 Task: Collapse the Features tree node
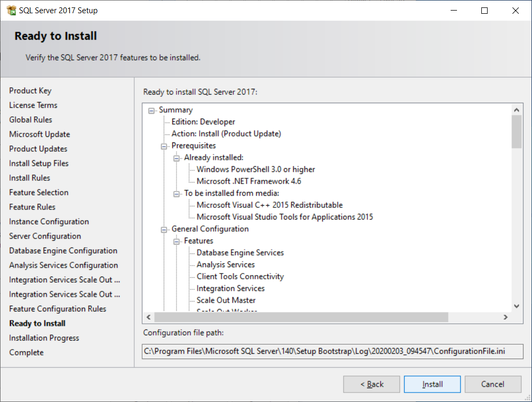click(x=177, y=241)
